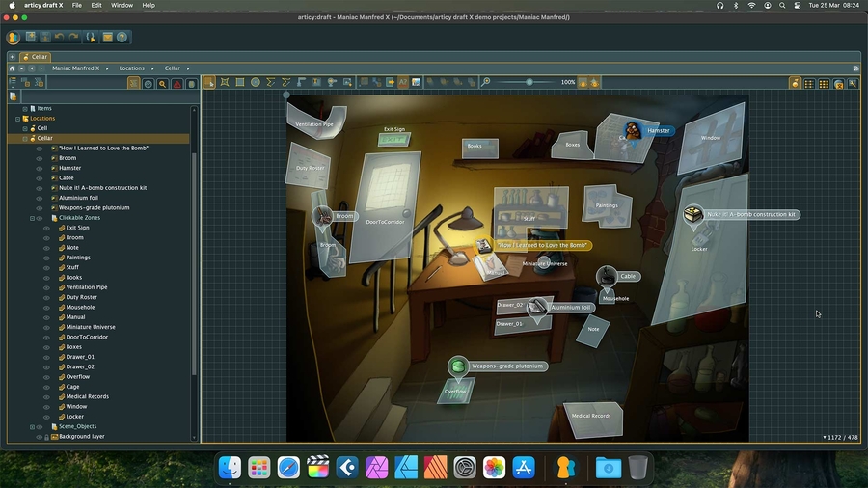Screen dimensions: 868x488
Task: Click the wrench settings icon at top right
Action: pyautogui.click(x=853, y=84)
